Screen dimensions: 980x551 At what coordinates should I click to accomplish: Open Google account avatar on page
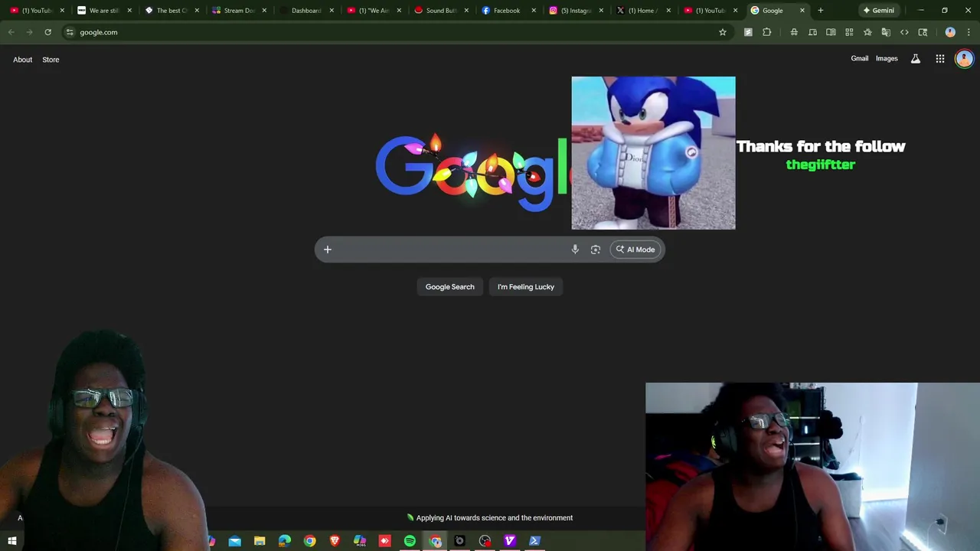[964, 59]
